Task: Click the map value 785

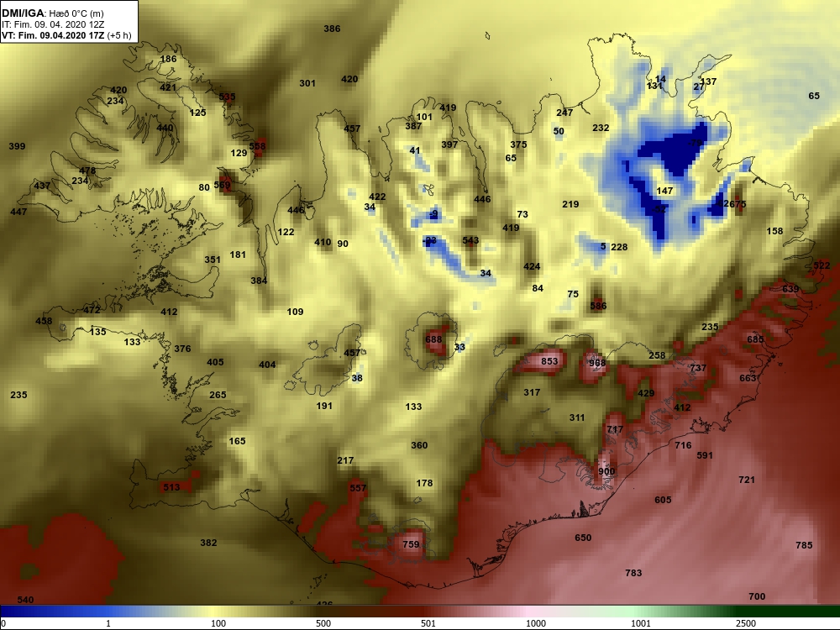Action: click(804, 545)
